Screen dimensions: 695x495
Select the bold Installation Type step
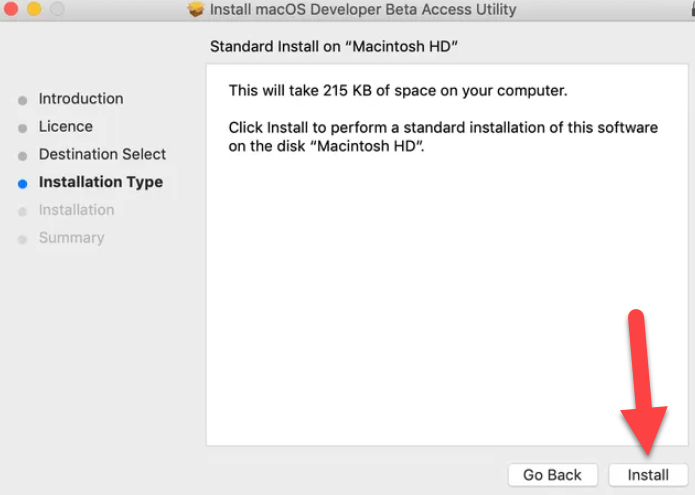(x=100, y=182)
